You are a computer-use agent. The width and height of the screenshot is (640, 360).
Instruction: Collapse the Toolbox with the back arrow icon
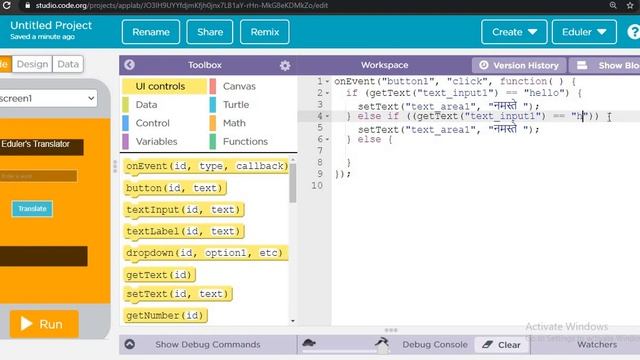tap(129, 65)
